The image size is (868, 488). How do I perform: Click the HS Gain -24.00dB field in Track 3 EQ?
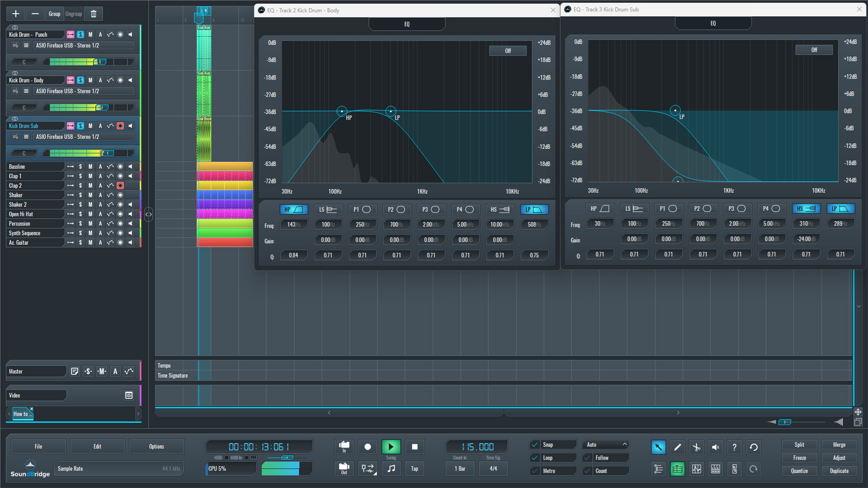(x=806, y=239)
